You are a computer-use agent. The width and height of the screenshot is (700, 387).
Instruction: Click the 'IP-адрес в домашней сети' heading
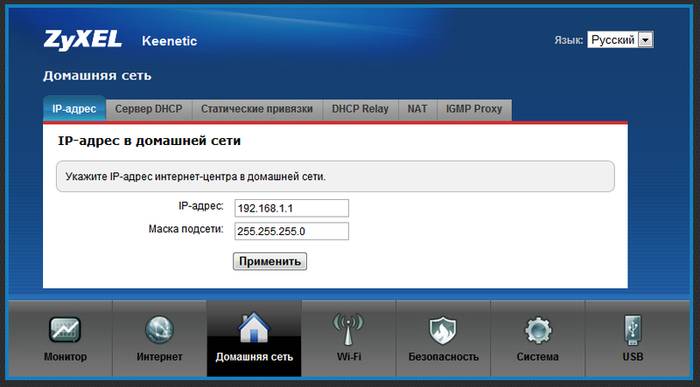(149, 141)
